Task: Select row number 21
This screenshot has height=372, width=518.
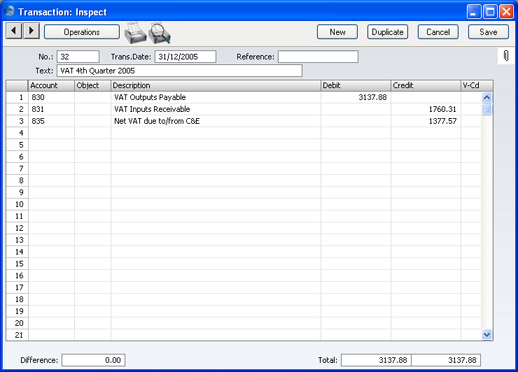Action: (17, 335)
